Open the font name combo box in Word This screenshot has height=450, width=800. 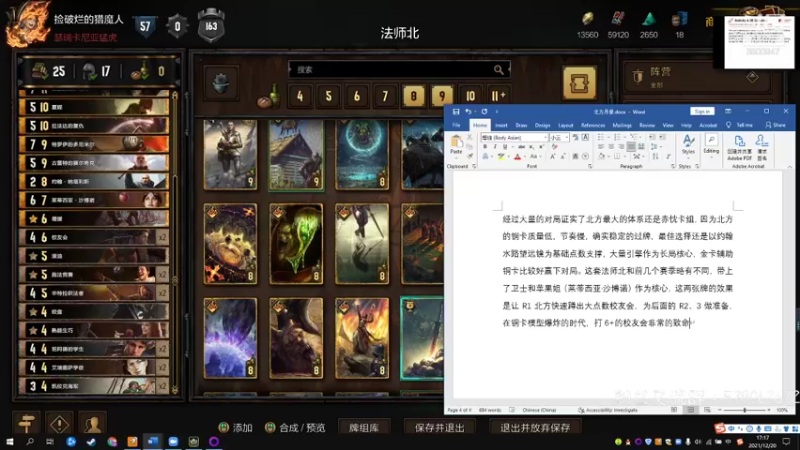[514, 138]
